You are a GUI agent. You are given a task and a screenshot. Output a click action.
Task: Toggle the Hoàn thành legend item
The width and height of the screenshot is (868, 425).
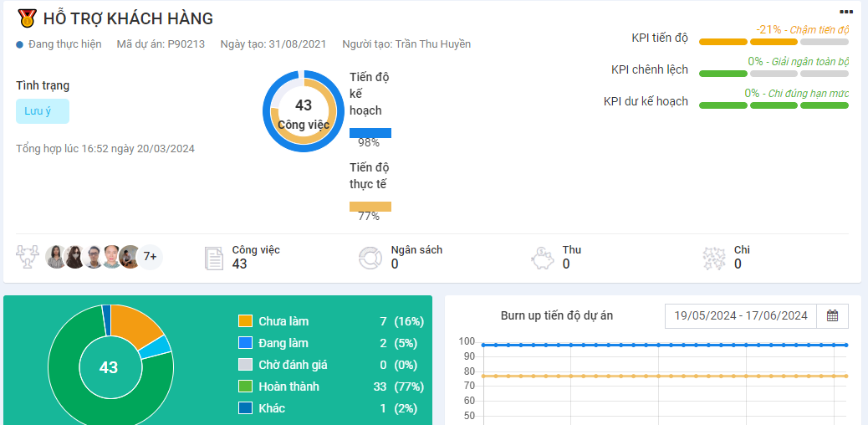click(288, 387)
